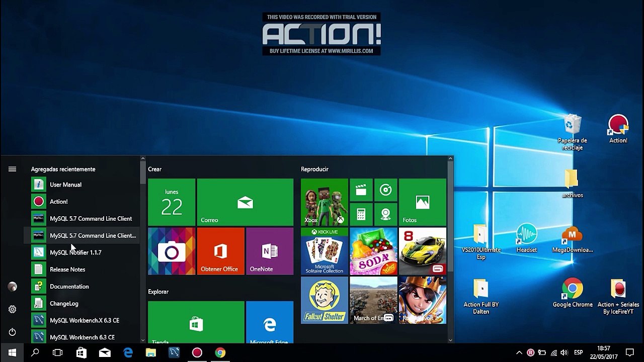Open User Manual from the app list
Viewport: 644px width, 362px height.
82,185
